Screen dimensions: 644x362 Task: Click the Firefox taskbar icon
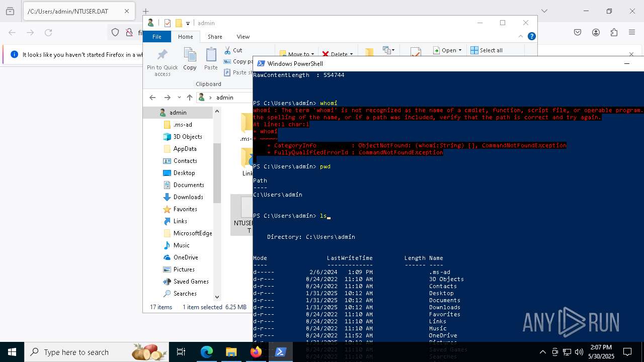click(x=256, y=352)
